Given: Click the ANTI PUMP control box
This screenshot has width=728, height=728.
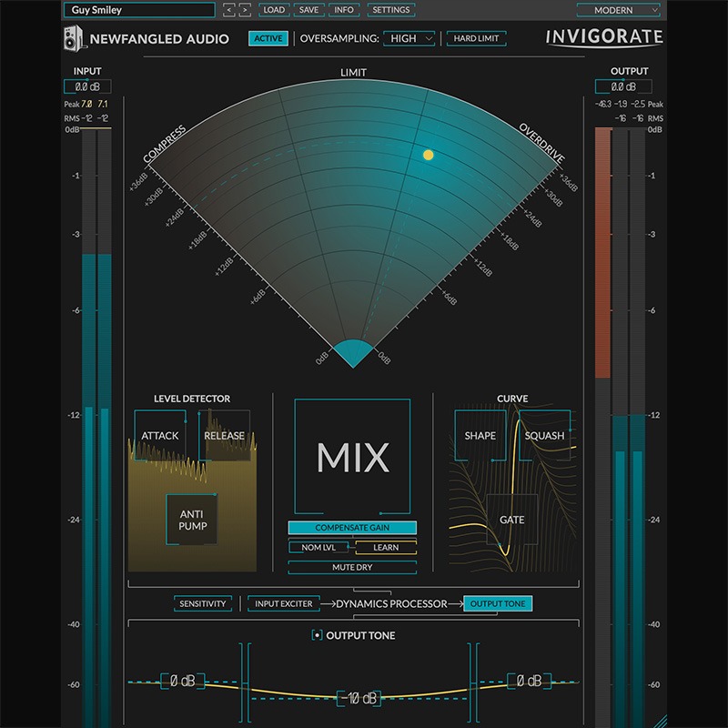Looking at the screenshot, I should [x=192, y=520].
